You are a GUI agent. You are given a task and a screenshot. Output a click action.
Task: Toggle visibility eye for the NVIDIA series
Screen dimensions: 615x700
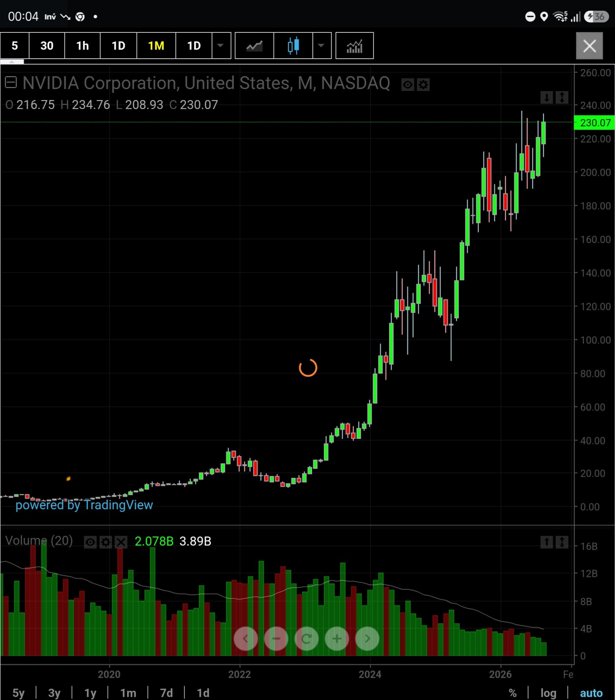pyautogui.click(x=408, y=85)
